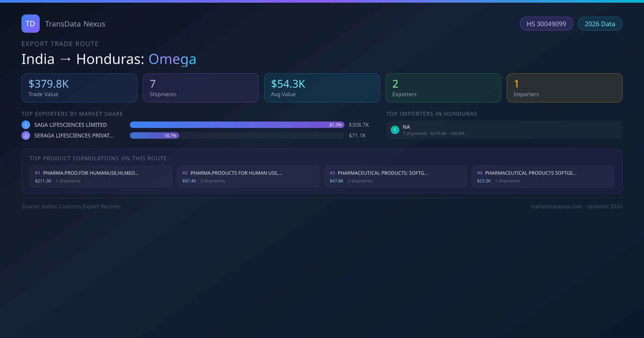The height and width of the screenshot is (338, 644).
Task: Click the TD logo icon
Action: (x=30, y=24)
